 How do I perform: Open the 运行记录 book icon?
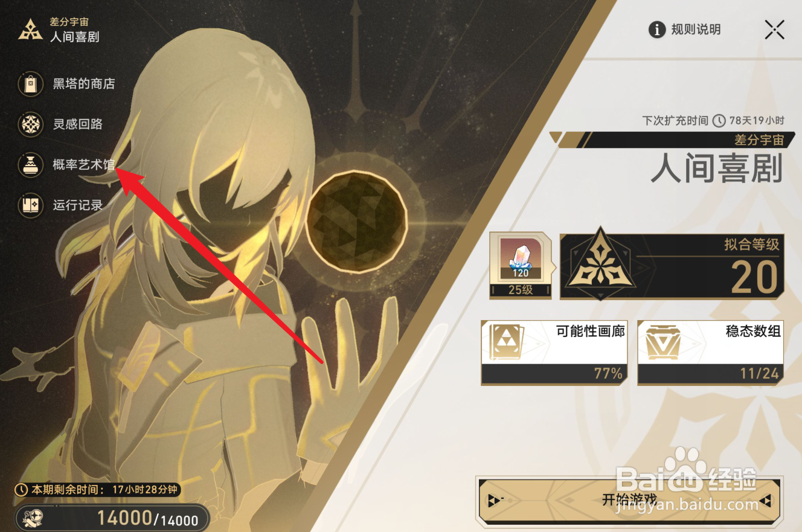tap(30, 205)
